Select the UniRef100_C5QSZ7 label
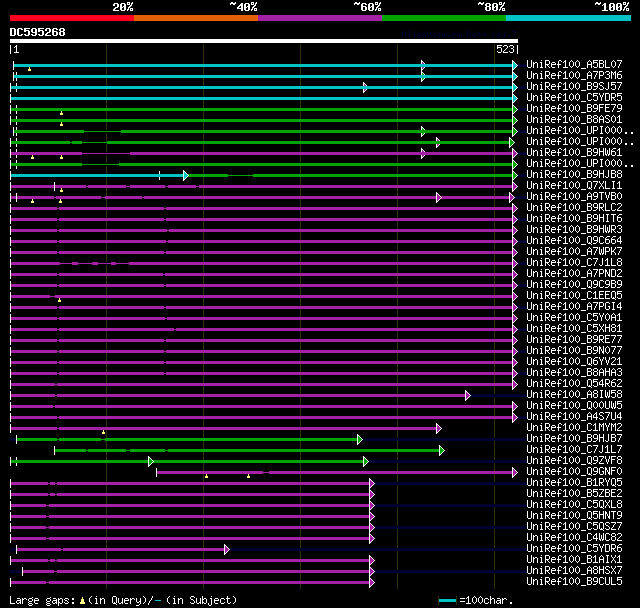This screenshot has height=608, width=640. point(574,527)
